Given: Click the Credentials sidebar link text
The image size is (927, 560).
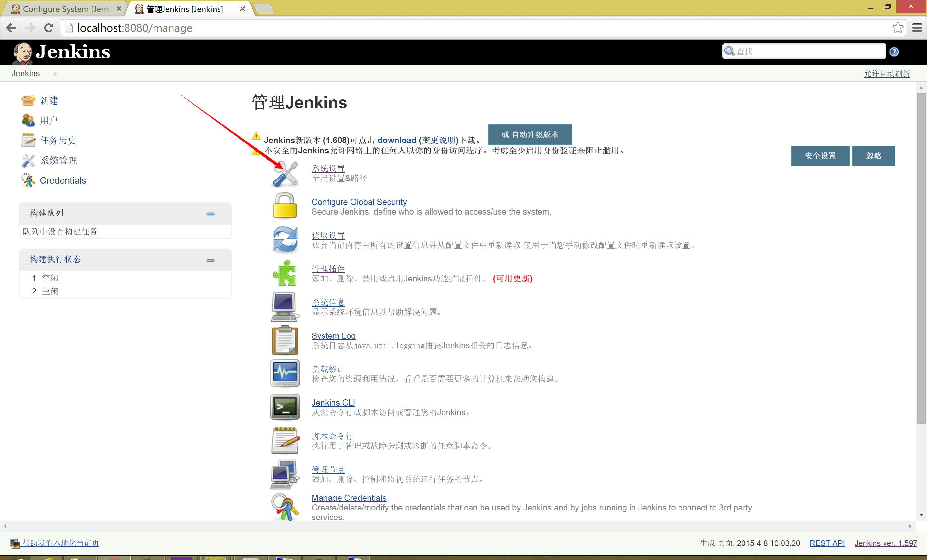Looking at the screenshot, I should [x=63, y=180].
